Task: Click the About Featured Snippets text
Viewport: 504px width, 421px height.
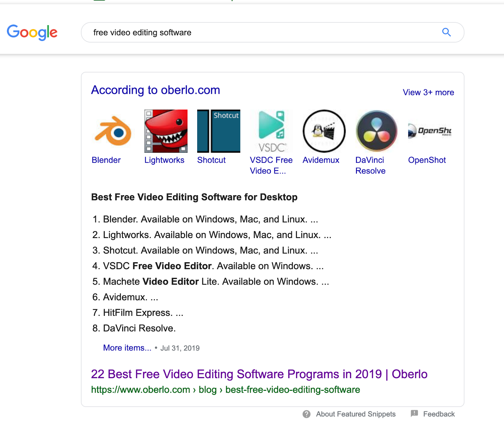Action: 356,414
